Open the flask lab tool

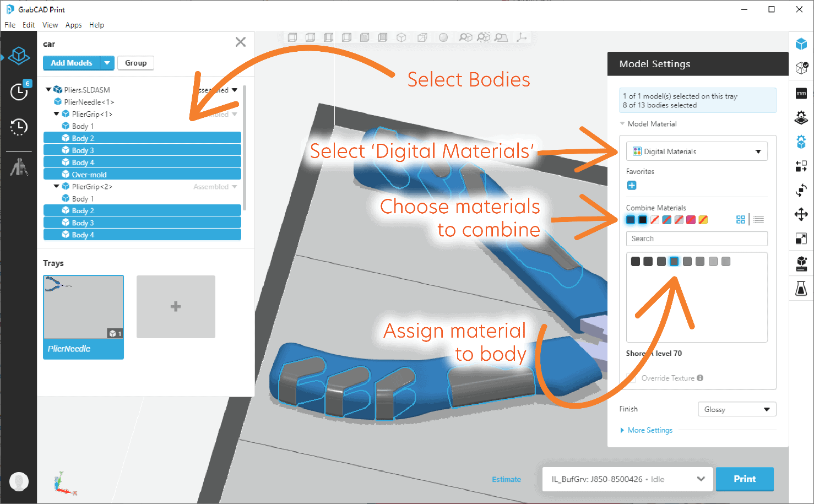(x=801, y=288)
